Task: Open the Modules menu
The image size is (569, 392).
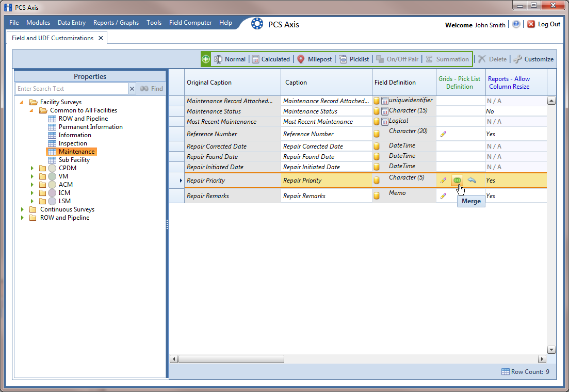Action: (38, 23)
